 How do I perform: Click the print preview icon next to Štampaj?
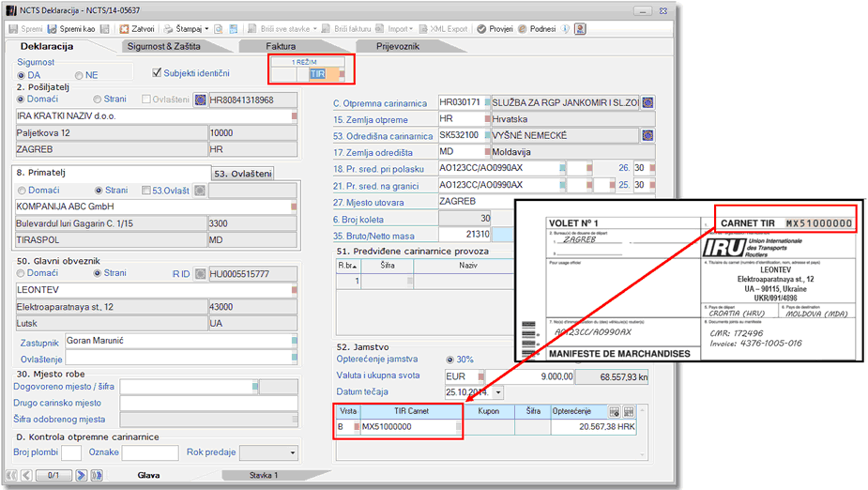click(x=219, y=29)
